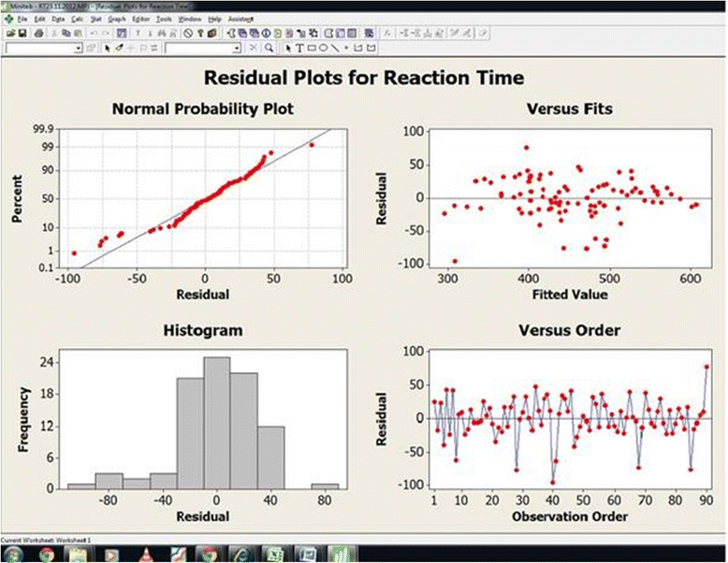
Task: Click the Windows Start orb
Action: [x=13, y=555]
